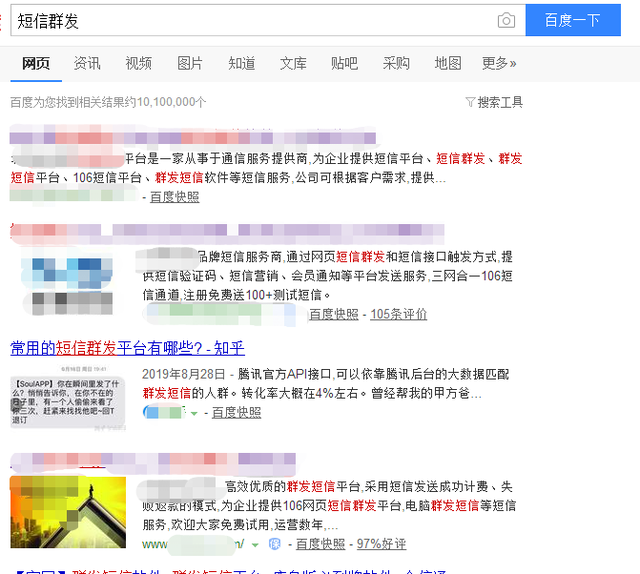Open the 贴吧 tab

(344, 63)
